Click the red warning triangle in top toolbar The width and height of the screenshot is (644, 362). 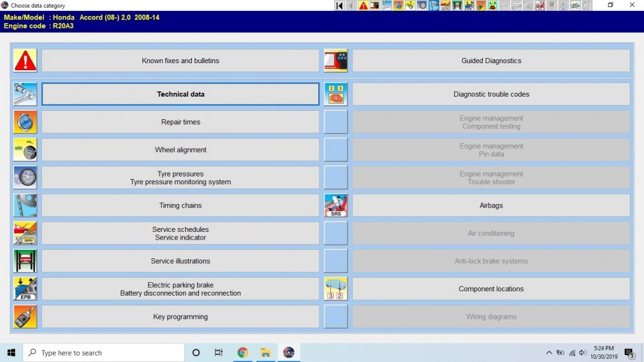click(363, 5)
